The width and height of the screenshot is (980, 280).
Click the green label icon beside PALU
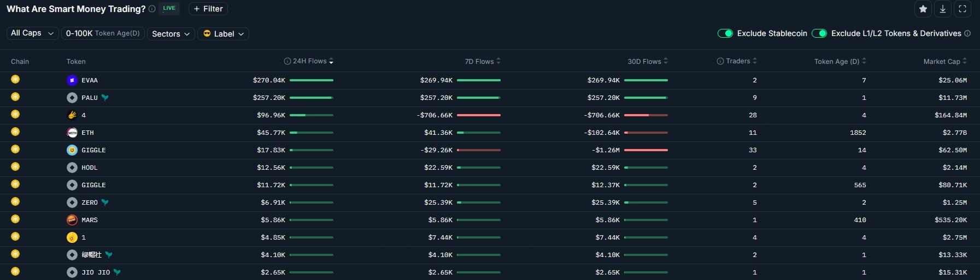point(105,98)
